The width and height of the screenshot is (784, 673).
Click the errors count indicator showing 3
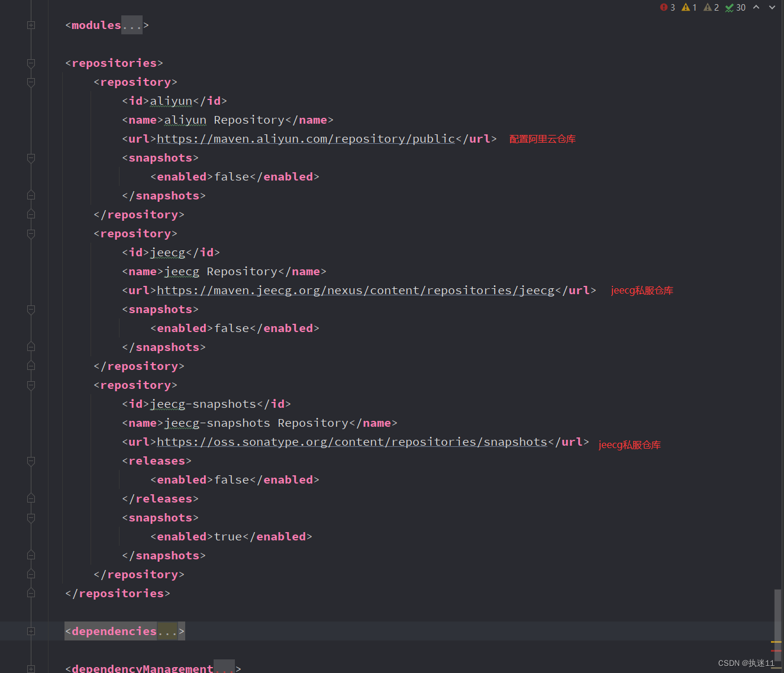(x=667, y=8)
